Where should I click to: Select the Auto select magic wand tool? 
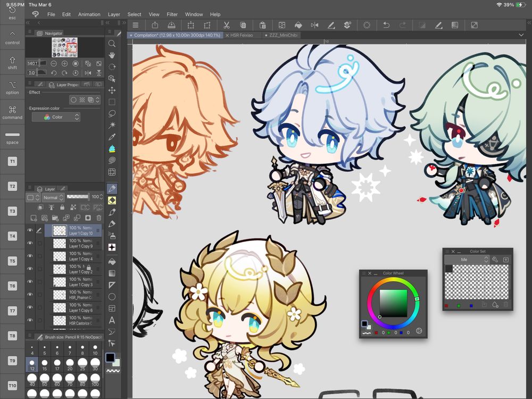(112, 125)
